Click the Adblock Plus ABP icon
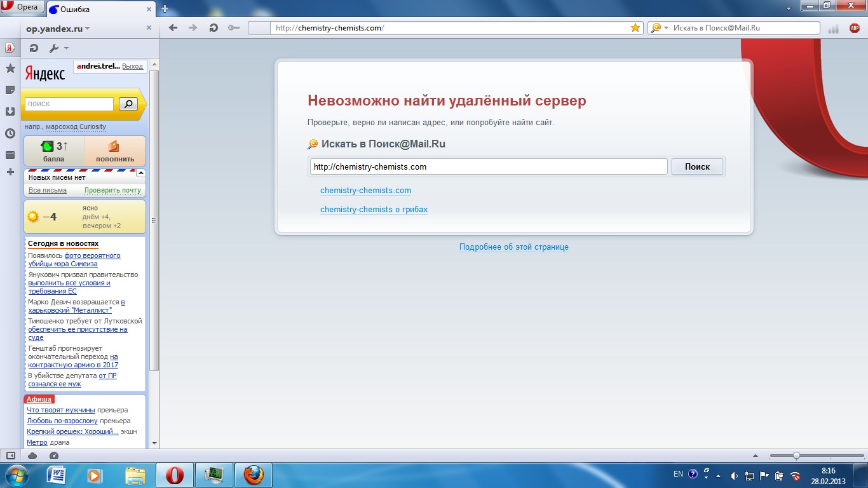The height and width of the screenshot is (488, 868). [854, 28]
